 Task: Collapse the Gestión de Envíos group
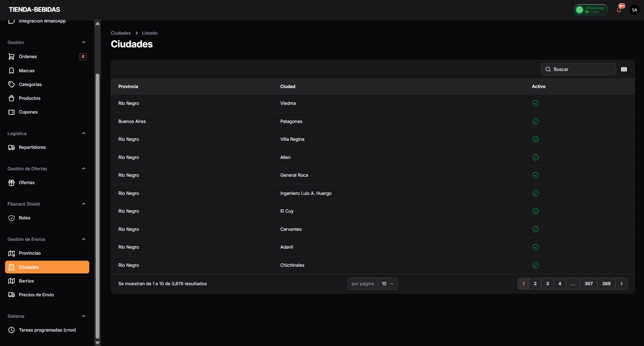84,239
